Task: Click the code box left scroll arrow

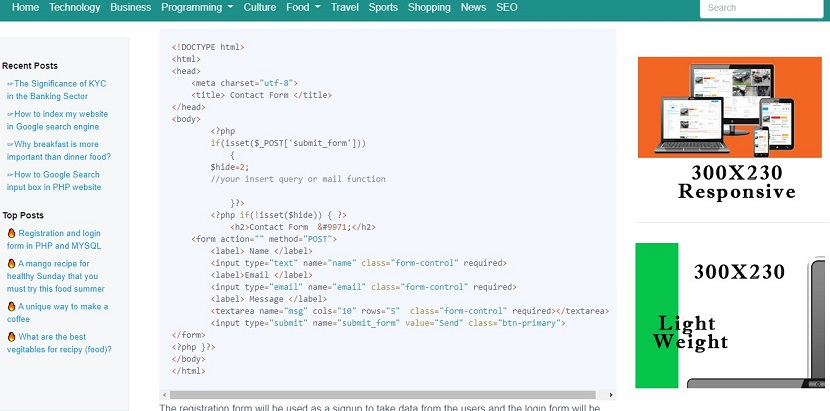Action: click(x=165, y=395)
